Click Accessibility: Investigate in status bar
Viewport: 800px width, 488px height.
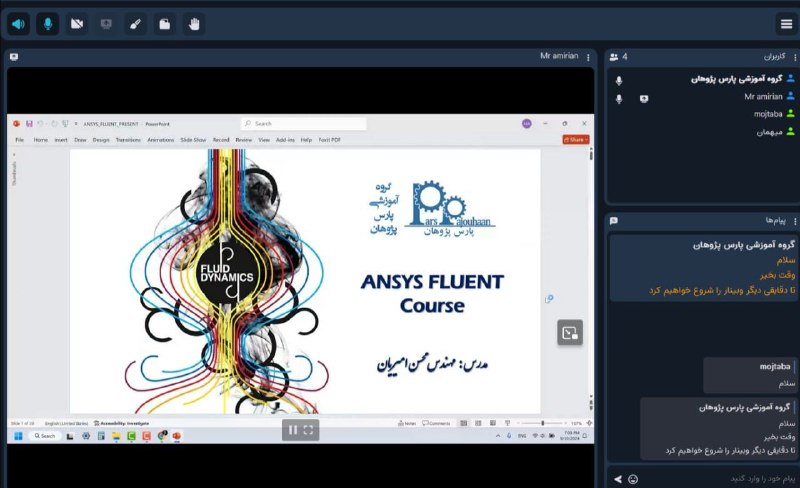coord(121,423)
